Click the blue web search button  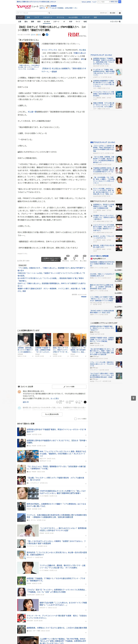[120, 2]
